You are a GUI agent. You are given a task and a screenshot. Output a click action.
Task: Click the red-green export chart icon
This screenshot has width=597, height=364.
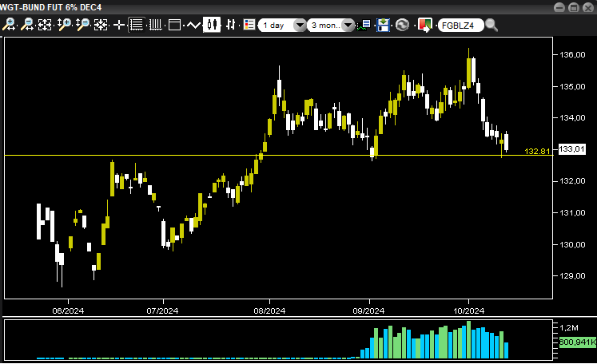tap(425, 26)
